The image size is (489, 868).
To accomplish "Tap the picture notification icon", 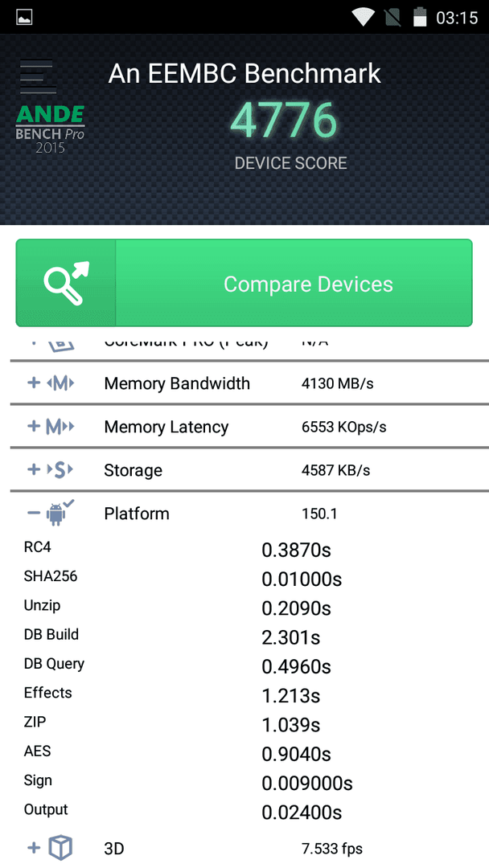I will (24, 17).
